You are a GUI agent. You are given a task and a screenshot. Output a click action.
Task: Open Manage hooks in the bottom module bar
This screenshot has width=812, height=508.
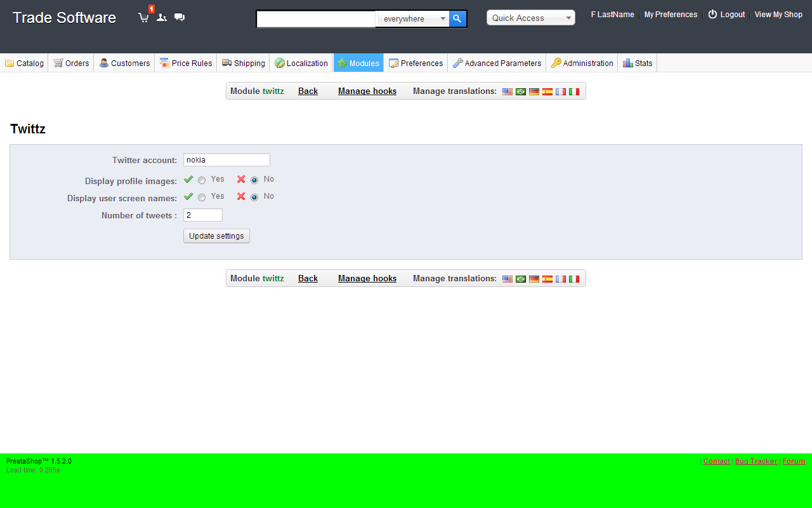(x=367, y=279)
